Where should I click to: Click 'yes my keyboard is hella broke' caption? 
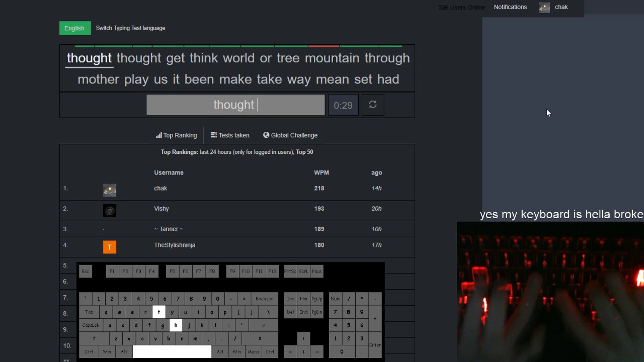click(561, 215)
